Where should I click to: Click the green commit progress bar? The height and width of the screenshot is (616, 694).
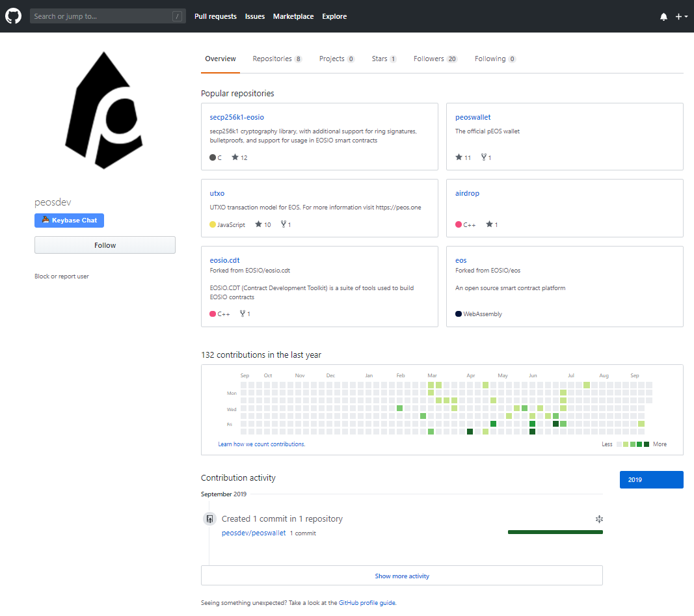[555, 532]
